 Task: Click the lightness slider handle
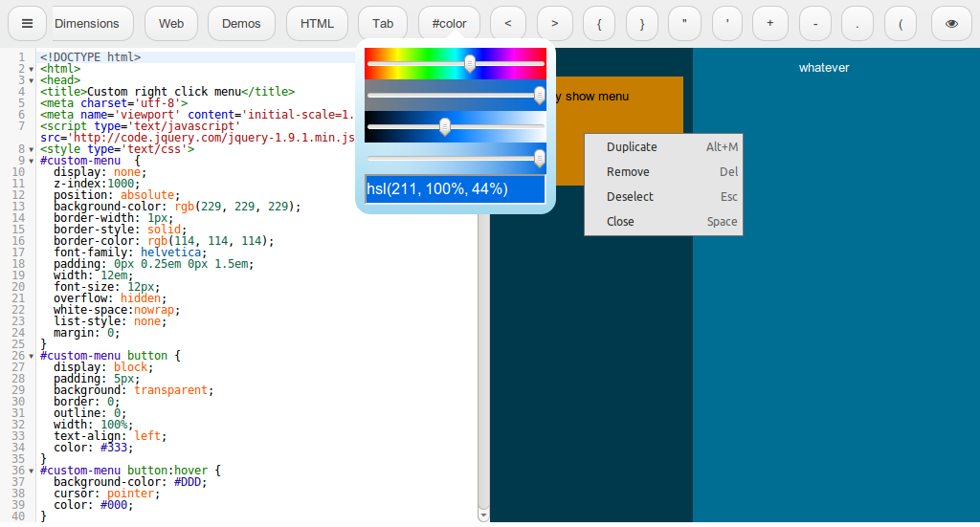click(445, 127)
